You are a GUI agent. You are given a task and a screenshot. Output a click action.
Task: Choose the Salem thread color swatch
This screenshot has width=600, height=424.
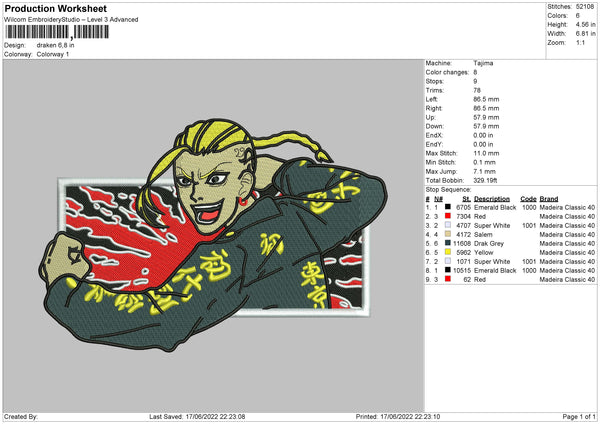point(448,234)
